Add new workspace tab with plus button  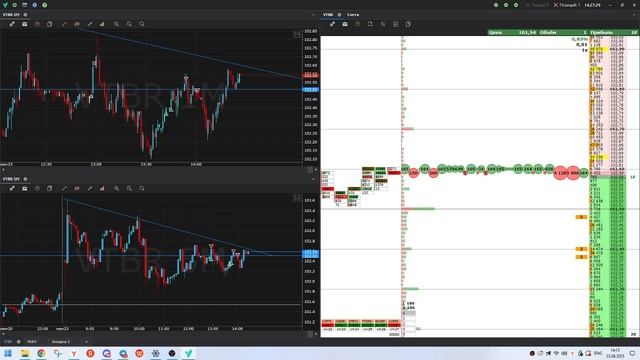point(86,342)
